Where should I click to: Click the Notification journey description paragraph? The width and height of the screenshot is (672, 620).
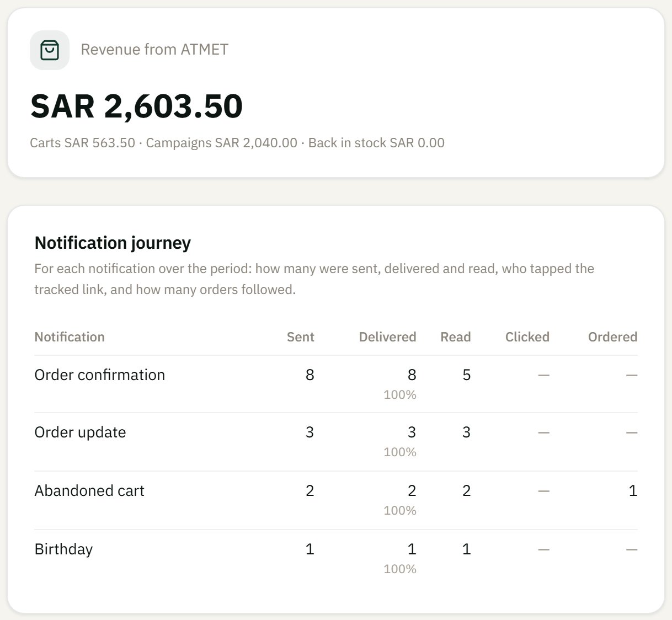pyautogui.click(x=314, y=279)
